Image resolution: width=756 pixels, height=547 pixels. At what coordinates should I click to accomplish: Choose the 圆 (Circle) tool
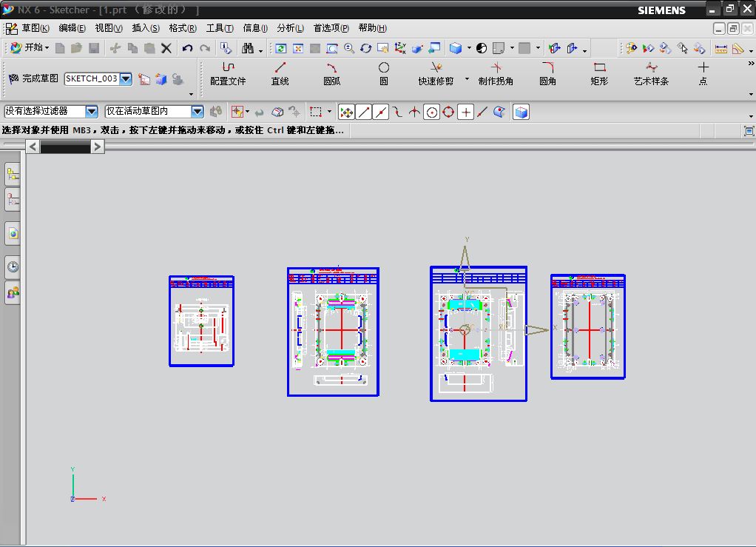click(384, 73)
